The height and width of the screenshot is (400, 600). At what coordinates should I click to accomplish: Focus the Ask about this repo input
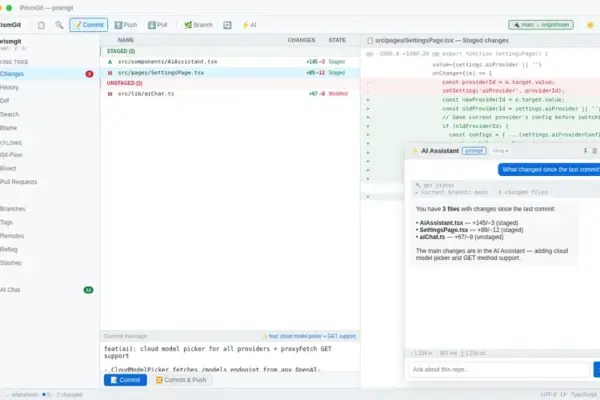coord(499,369)
